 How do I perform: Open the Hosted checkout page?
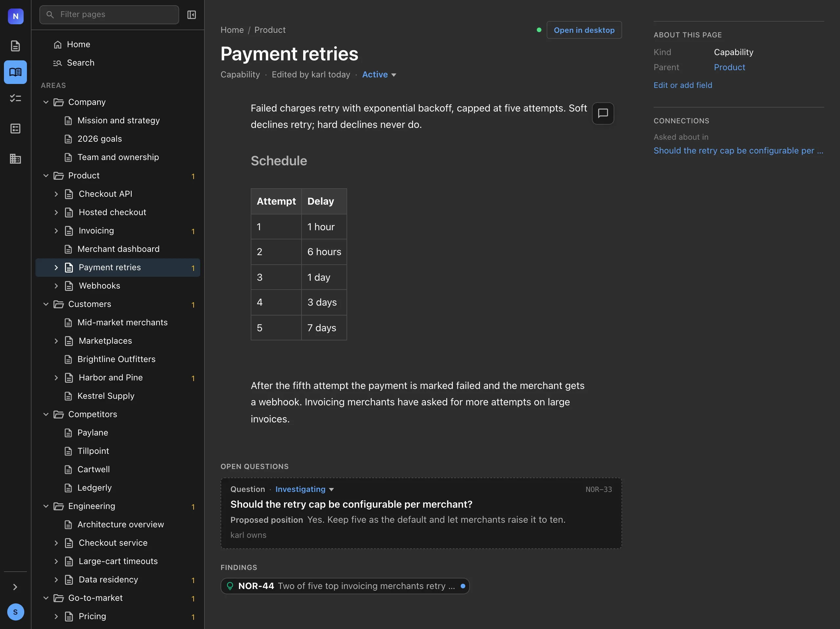(x=118, y=212)
